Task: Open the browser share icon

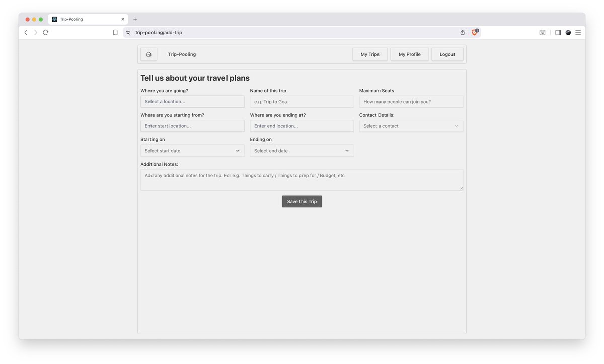Action: (x=462, y=32)
